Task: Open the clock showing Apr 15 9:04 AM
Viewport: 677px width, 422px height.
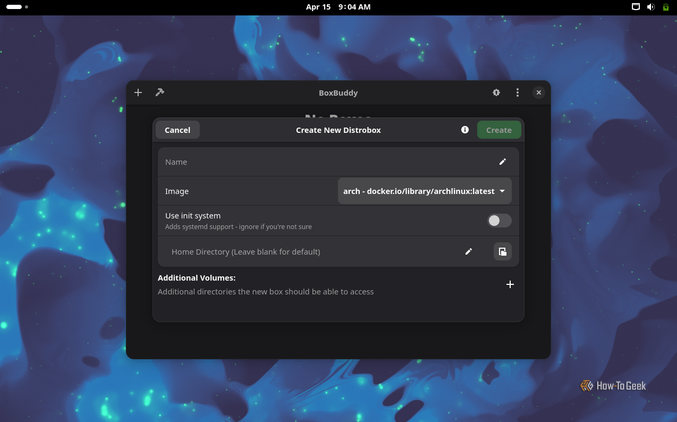Action: [338, 7]
